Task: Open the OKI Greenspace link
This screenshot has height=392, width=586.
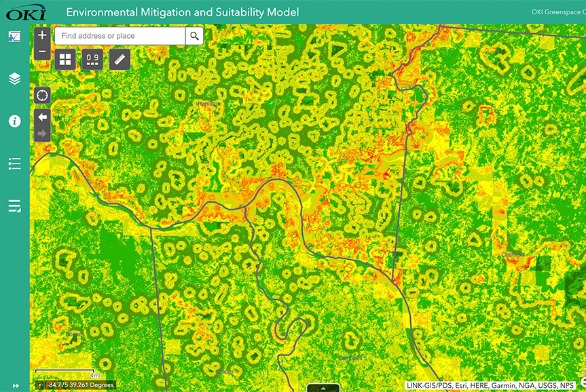Action: click(x=557, y=12)
